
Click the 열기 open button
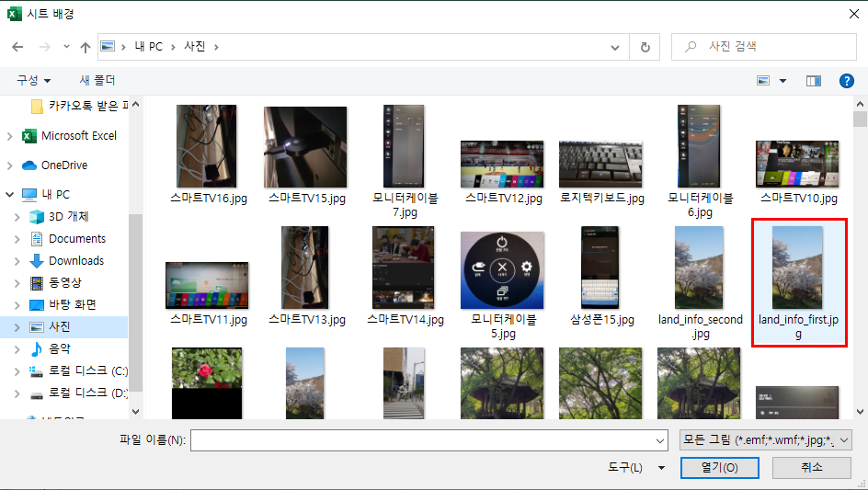point(720,468)
